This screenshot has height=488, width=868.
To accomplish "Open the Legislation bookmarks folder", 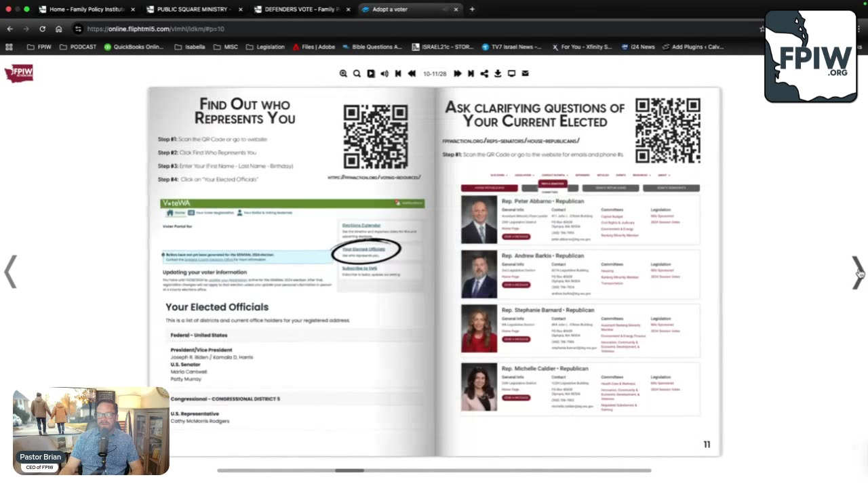I will point(265,47).
